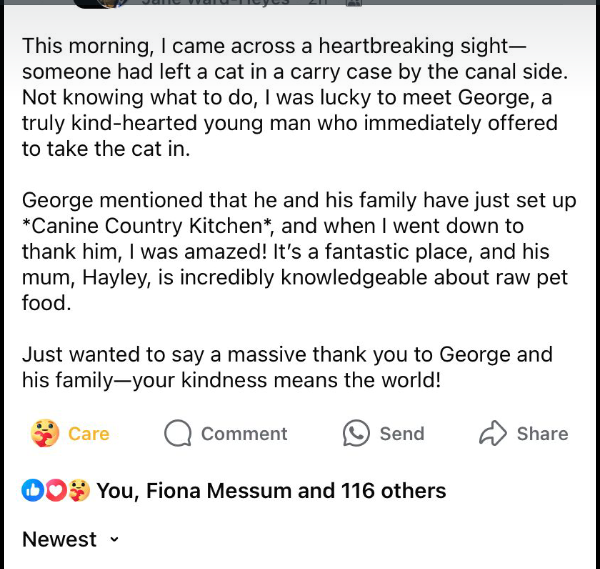Click the WhatsApp Send icon

356,433
